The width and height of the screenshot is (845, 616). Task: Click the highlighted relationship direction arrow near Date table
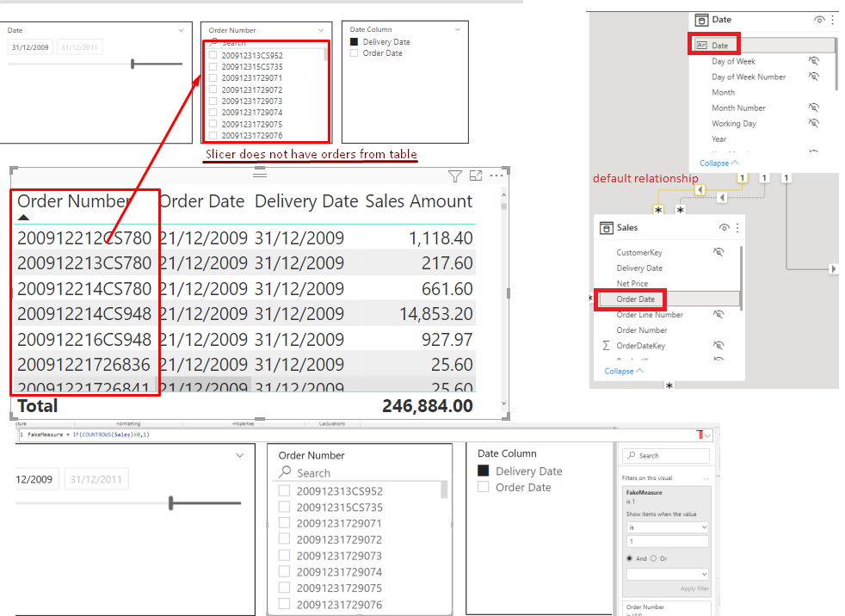coord(700,190)
